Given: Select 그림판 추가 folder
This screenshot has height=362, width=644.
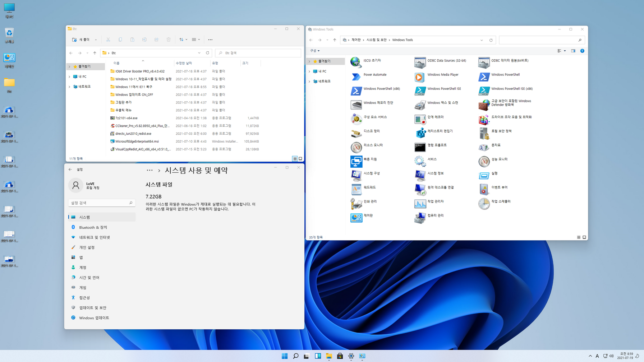Looking at the screenshot, I should (185, 102).
